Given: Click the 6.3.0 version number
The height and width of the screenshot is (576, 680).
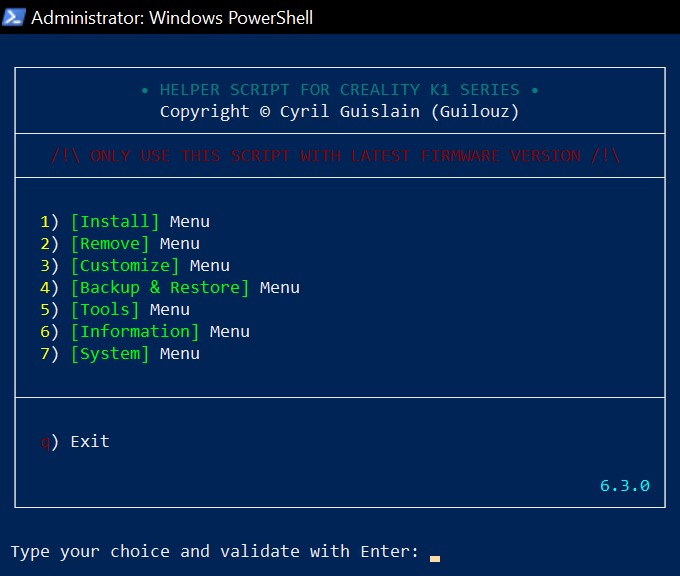Looking at the screenshot, I should coord(625,486).
